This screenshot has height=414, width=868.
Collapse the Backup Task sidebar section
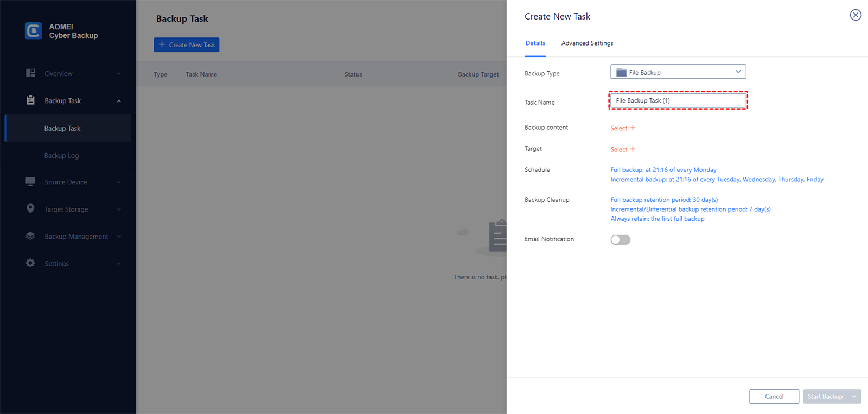[119, 101]
